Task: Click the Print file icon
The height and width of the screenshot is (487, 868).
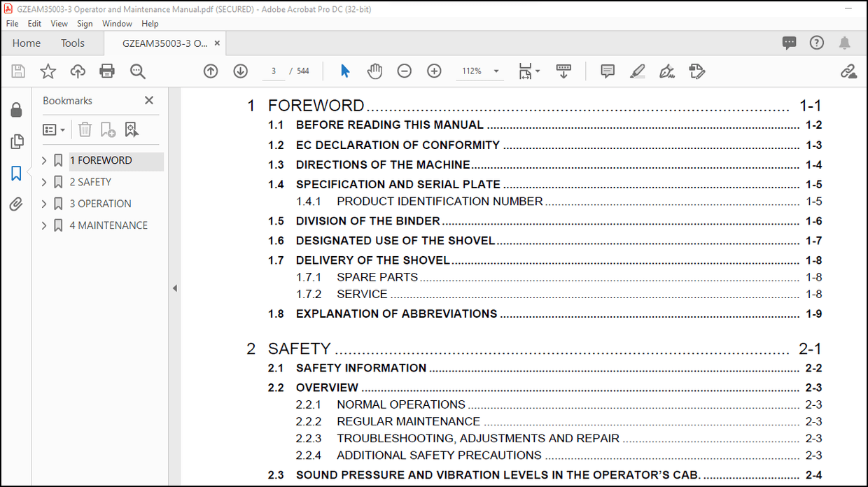Action: coord(107,71)
